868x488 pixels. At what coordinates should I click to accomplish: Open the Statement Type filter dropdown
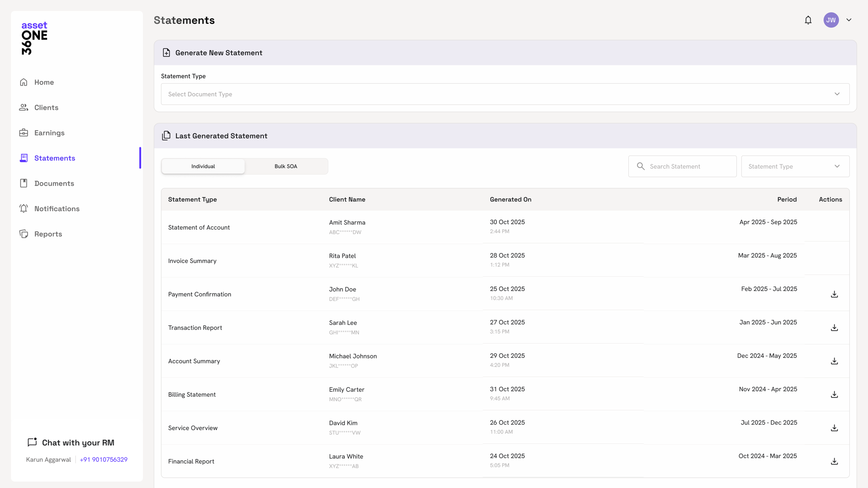click(x=795, y=166)
